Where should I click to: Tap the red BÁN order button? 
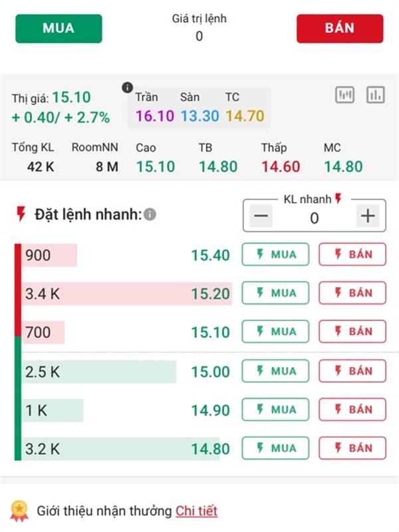340,29
